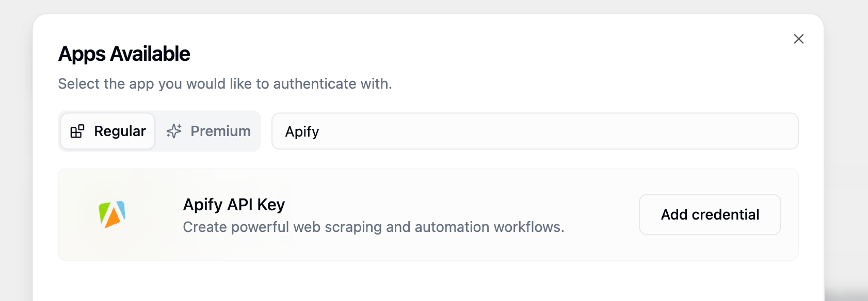Image resolution: width=868 pixels, height=301 pixels.
Task: Toggle from Regular to Premium view
Action: pyautogui.click(x=207, y=131)
